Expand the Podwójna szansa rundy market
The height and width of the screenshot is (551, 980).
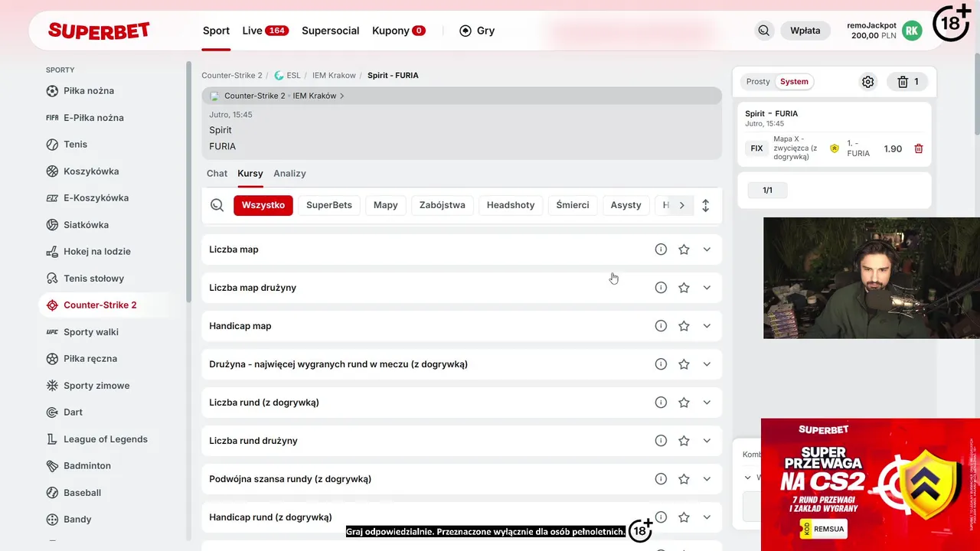pos(707,479)
